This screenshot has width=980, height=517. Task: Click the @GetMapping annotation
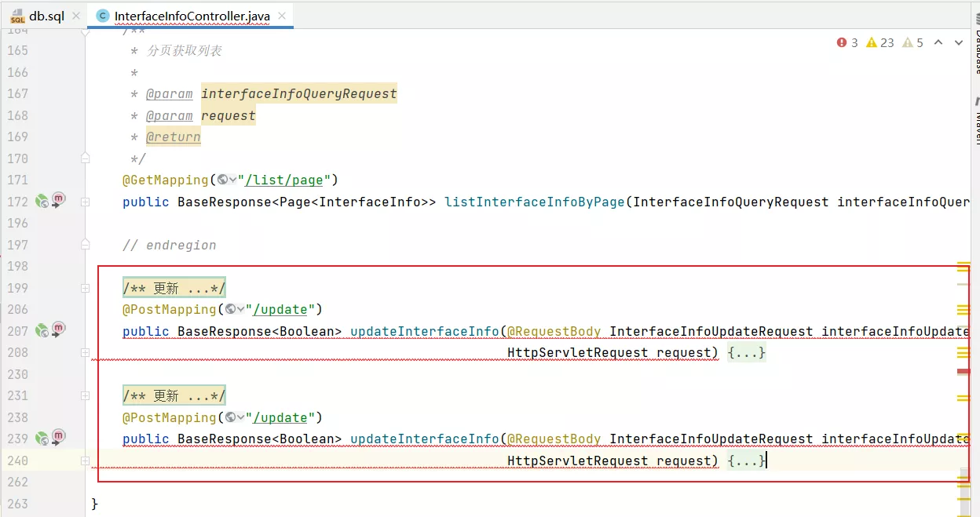pos(166,180)
